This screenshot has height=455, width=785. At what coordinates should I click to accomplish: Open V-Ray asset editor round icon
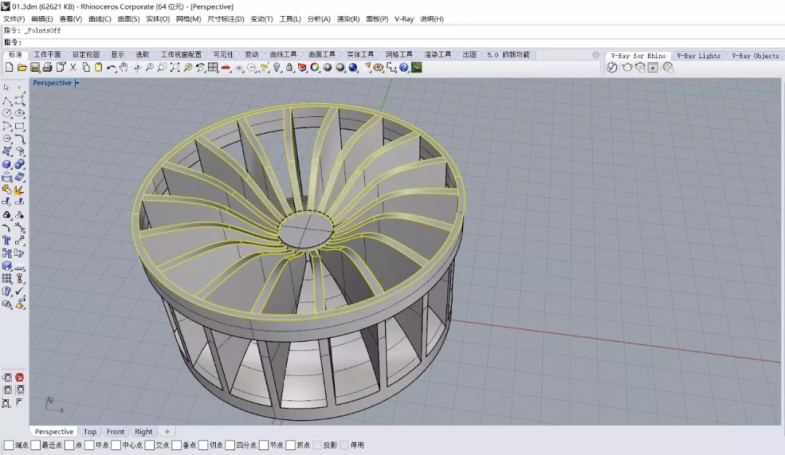point(614,67)
